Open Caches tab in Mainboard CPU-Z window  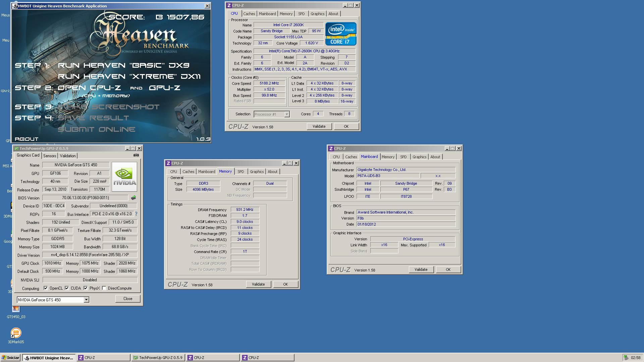tap(351, 157)
